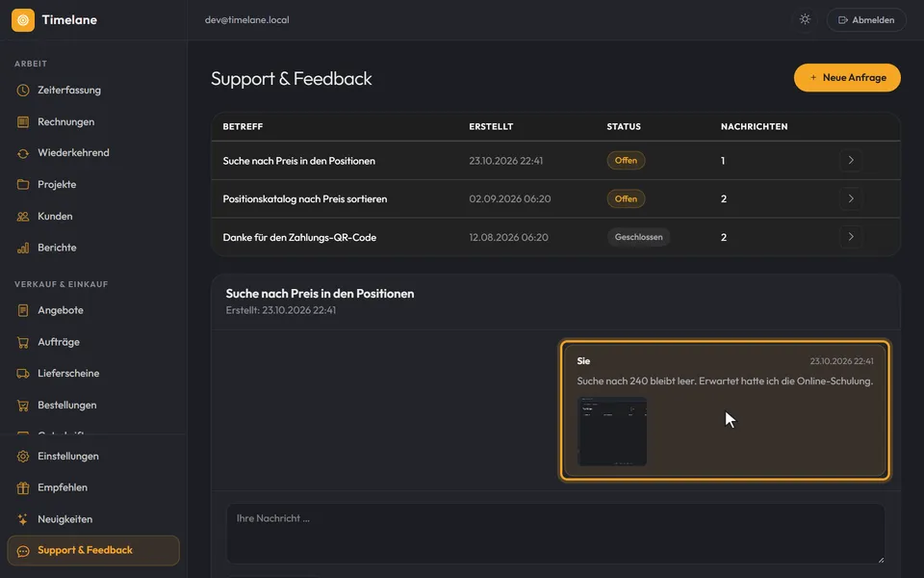Viewport: 924px width, 578px height.
Task: Select the Wiederkehrend recurring icon
Action: click(23, 153)
